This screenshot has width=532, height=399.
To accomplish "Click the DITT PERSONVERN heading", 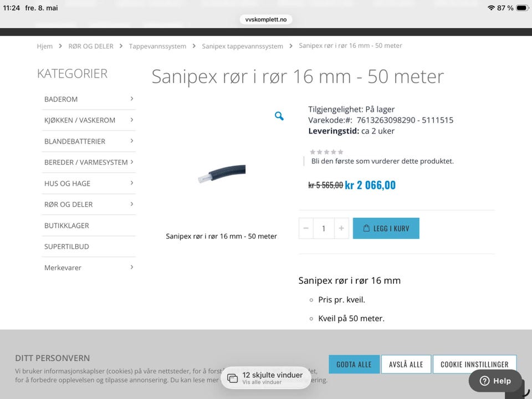I will click(53, 359).
